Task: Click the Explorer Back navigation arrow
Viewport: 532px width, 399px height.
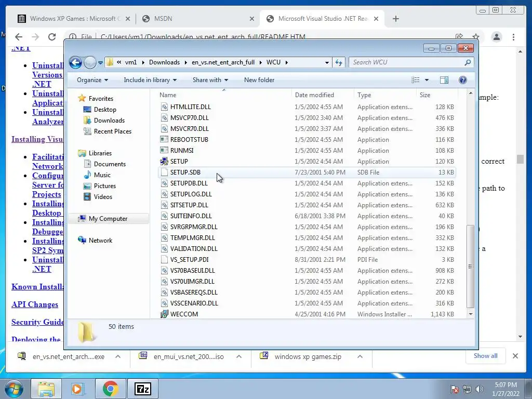Action: (75, 62)
